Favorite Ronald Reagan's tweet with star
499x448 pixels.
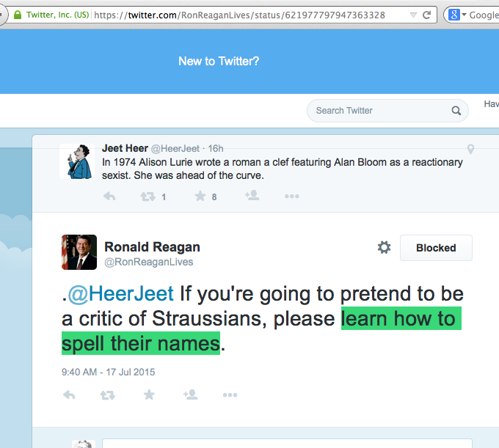[x=149, y=394]
